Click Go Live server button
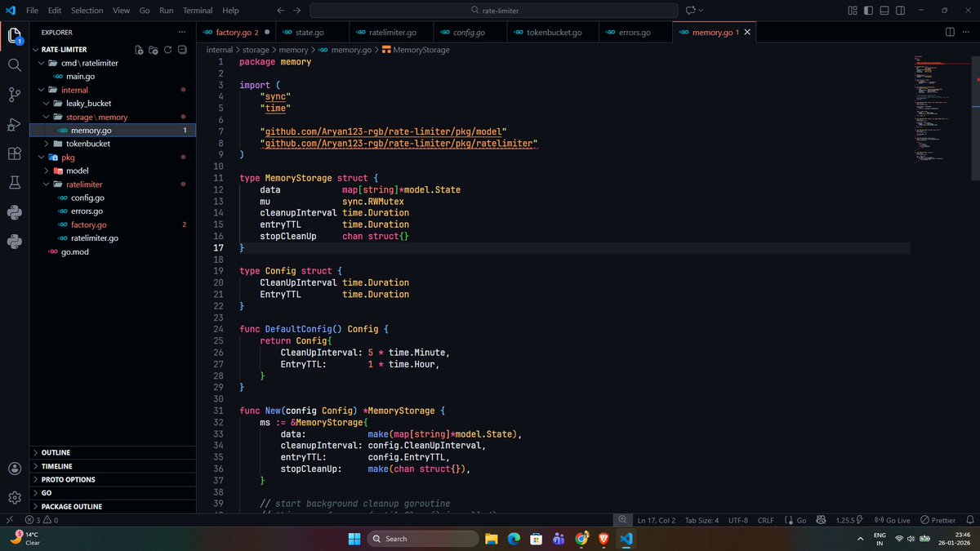Screen dimensions: 980x551 click(x=892, y=520)
